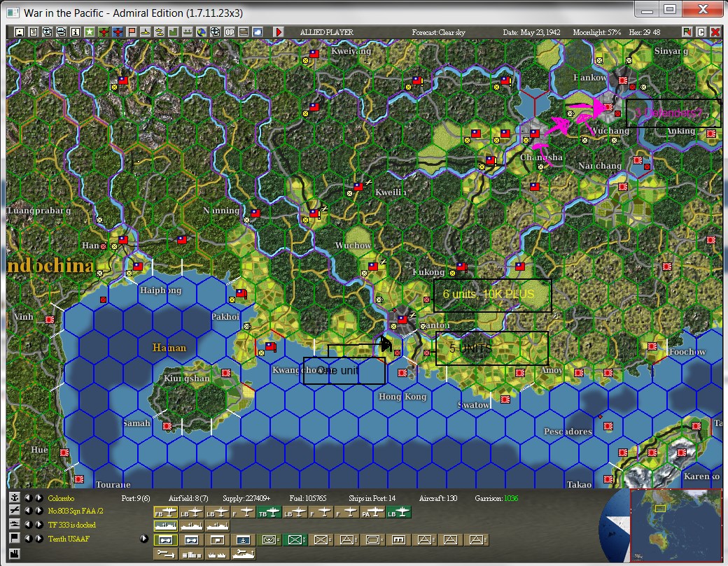The image size is (728, 566).
Task: Select the anchor land unit button
Action: (244, 540)
